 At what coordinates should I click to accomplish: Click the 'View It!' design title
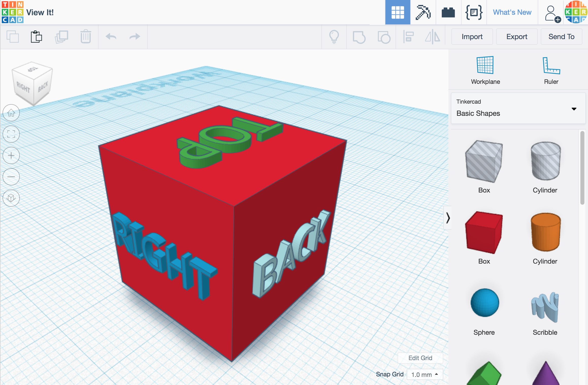pyautogui.click(x=40, y=12)
